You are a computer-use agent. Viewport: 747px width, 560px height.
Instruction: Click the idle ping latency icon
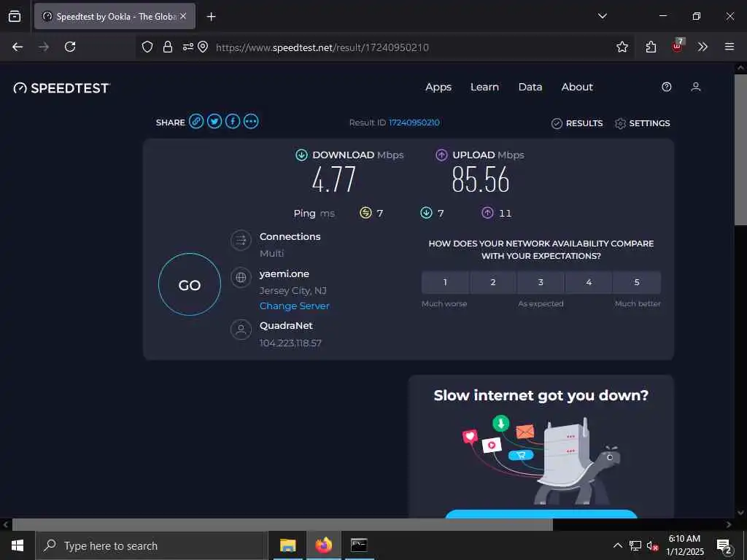coord(365,212)
